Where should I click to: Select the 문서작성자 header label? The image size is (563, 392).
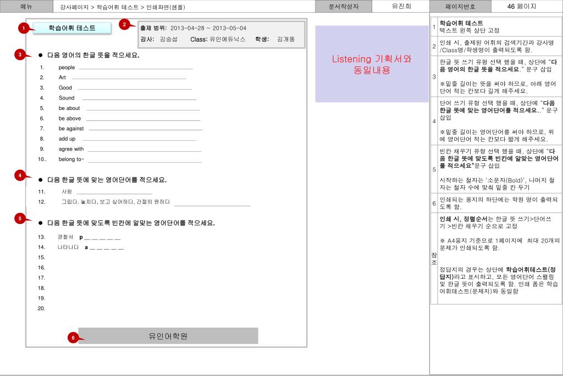(344, 7)
